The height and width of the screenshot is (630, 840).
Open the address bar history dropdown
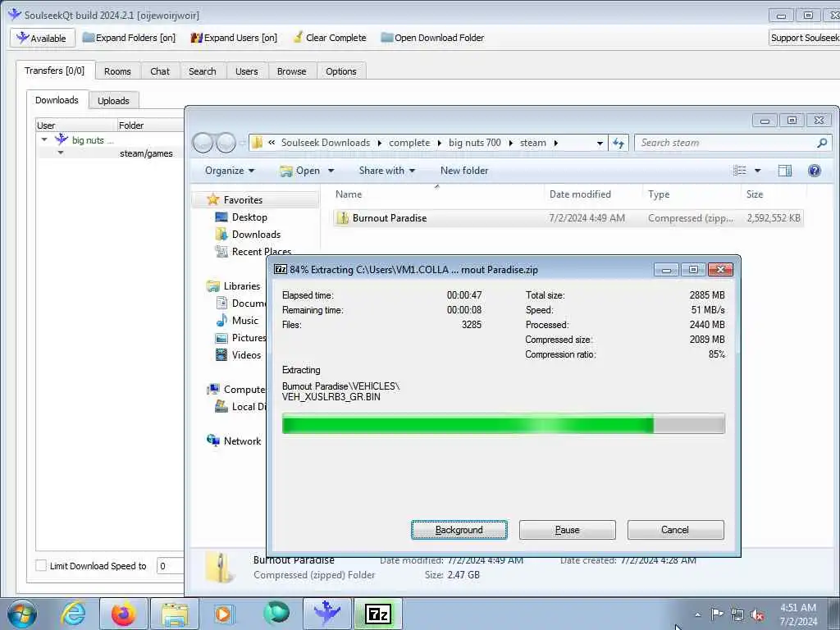click(600, 143)
